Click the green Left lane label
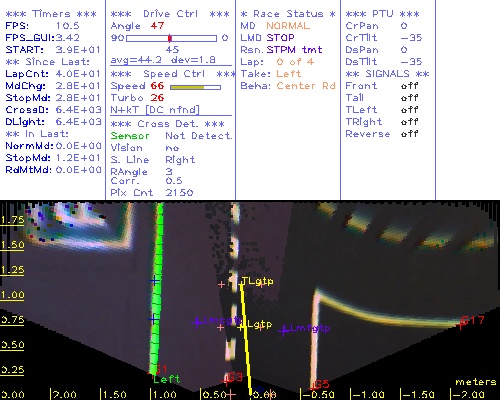Screen dimensions: 500x400 (x=166, y=379)
